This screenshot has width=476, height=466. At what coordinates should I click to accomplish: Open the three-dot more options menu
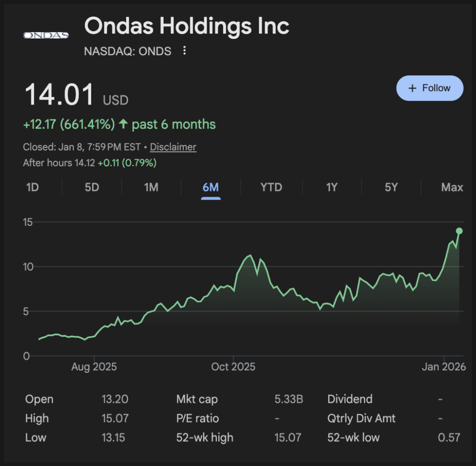coord(184,51)
